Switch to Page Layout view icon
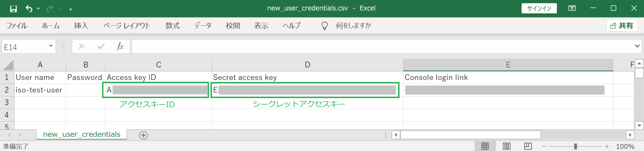Image resolution: width=644 pixels, height=151 pixels. [x=506, y=146]
